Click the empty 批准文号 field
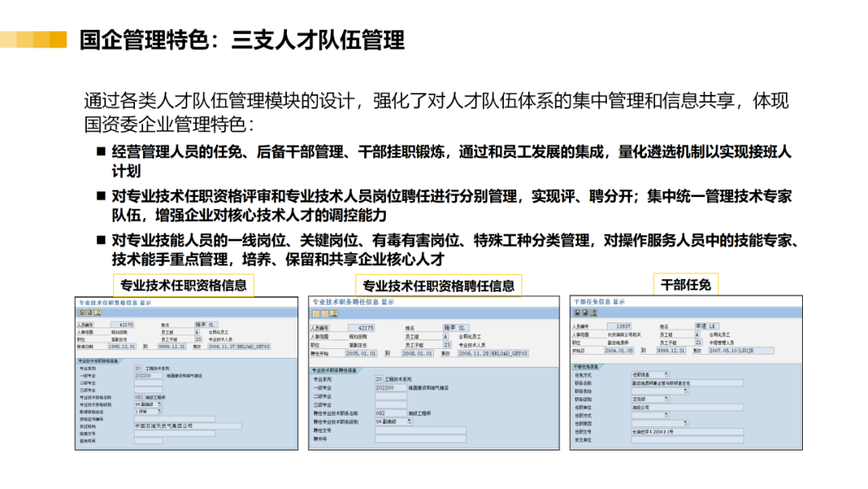Image resolution: width=868 pixels, height=489 pixels. tap(175, 433)
